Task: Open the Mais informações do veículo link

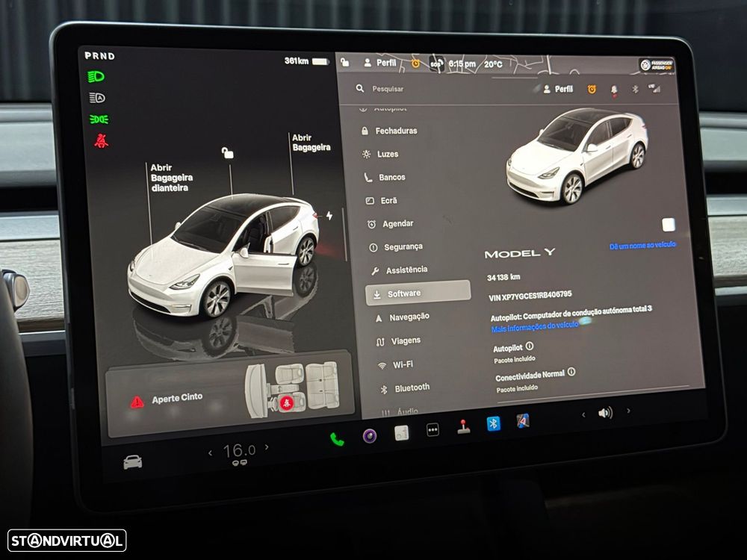Action: click(535, 327)
